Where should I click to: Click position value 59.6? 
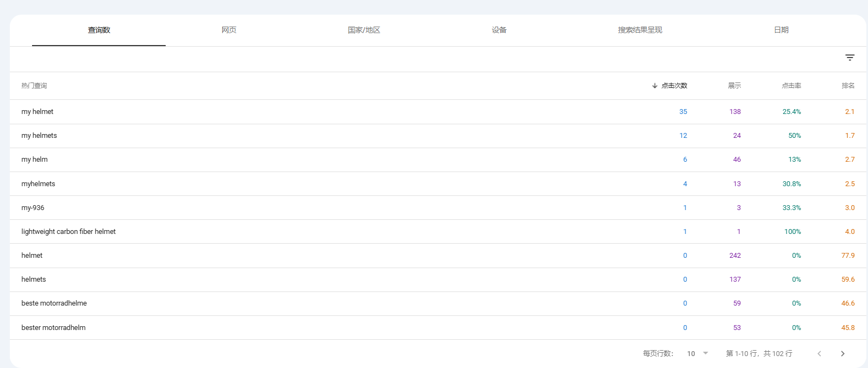tap(848, 280)
